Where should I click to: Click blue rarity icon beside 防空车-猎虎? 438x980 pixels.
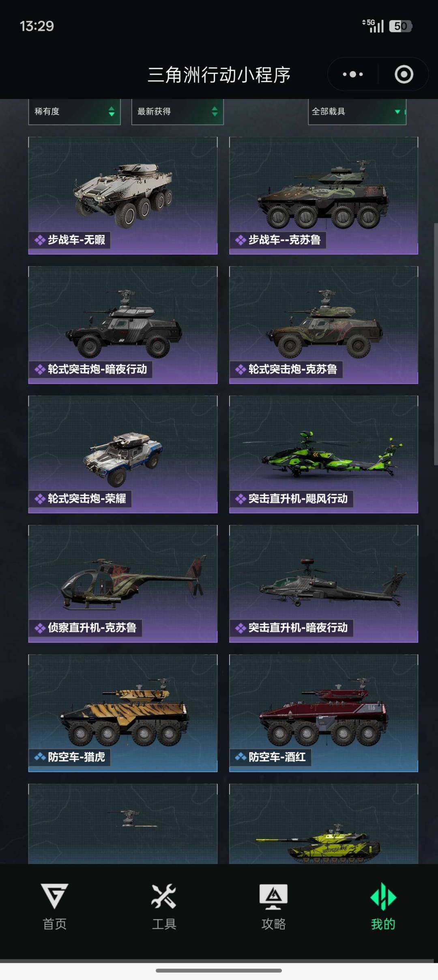tap(40, 757)
